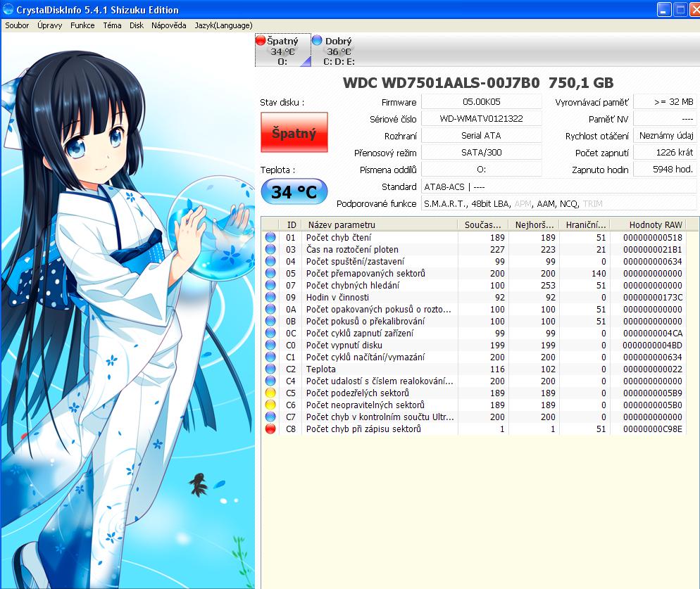700x589 pixels.
Task: Click the Součas... column header
Action: click(483, 225)
